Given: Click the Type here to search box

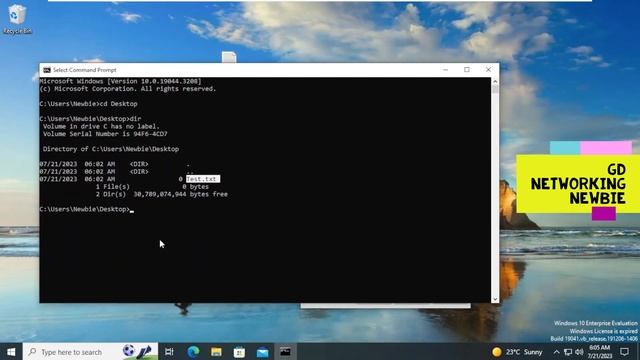Looking at the screenshot, I should (90, 351).
